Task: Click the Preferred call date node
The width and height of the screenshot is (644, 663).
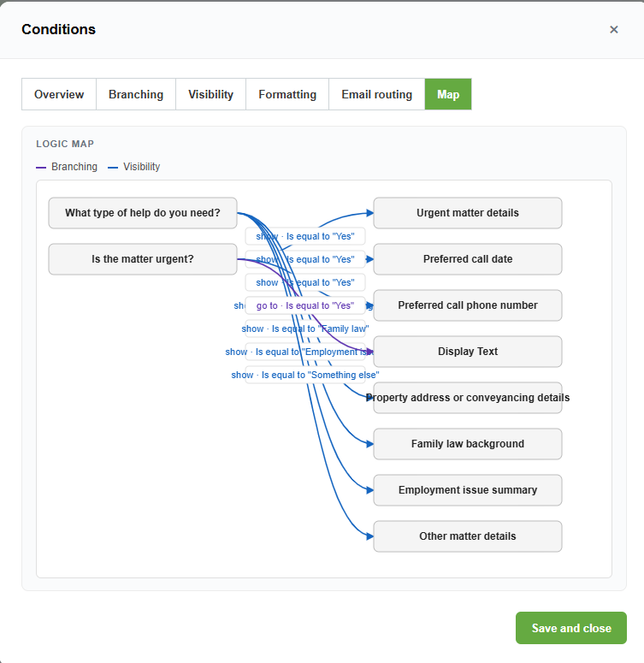Action: click(x=468, y=258)
